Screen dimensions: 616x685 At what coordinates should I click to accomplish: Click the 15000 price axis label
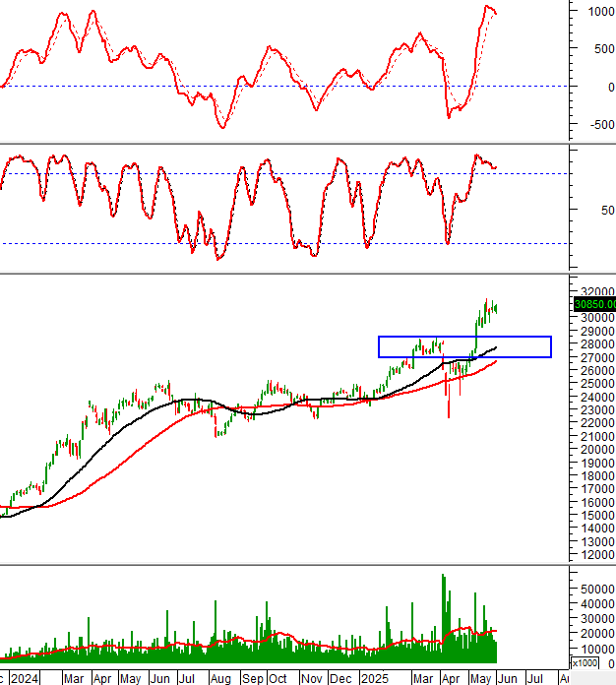pos(597,515)
